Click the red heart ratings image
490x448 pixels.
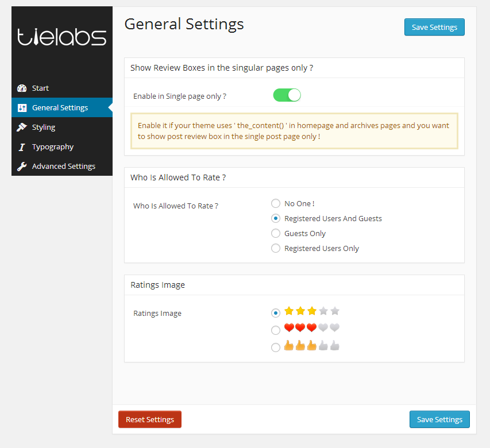pyautogui.click(x=311, y=327)
